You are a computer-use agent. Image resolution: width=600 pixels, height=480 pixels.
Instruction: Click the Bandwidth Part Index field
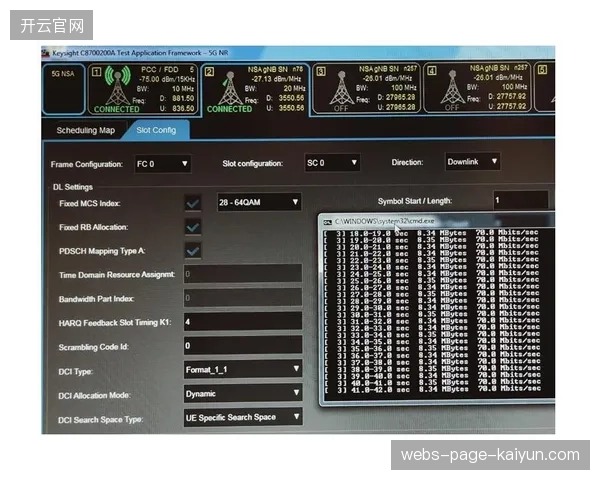243,297
